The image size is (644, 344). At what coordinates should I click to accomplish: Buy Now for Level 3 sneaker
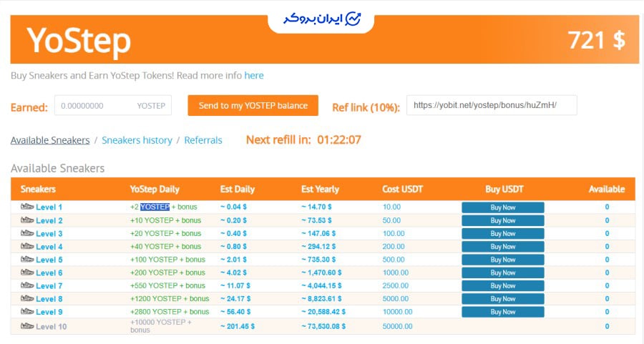pos(503,234)
